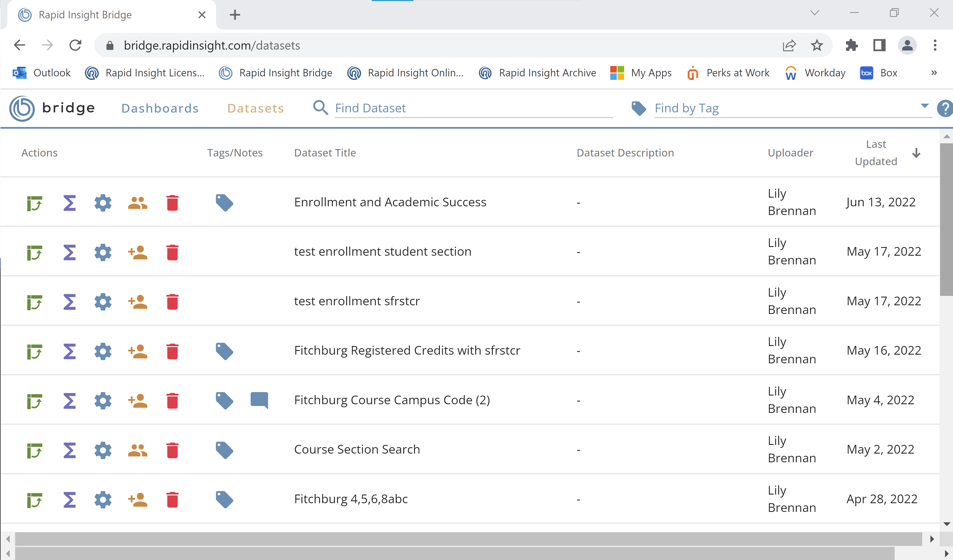Switch to the Dashboards tab
The image size is (953, 560).
click(x=160, y=108)
